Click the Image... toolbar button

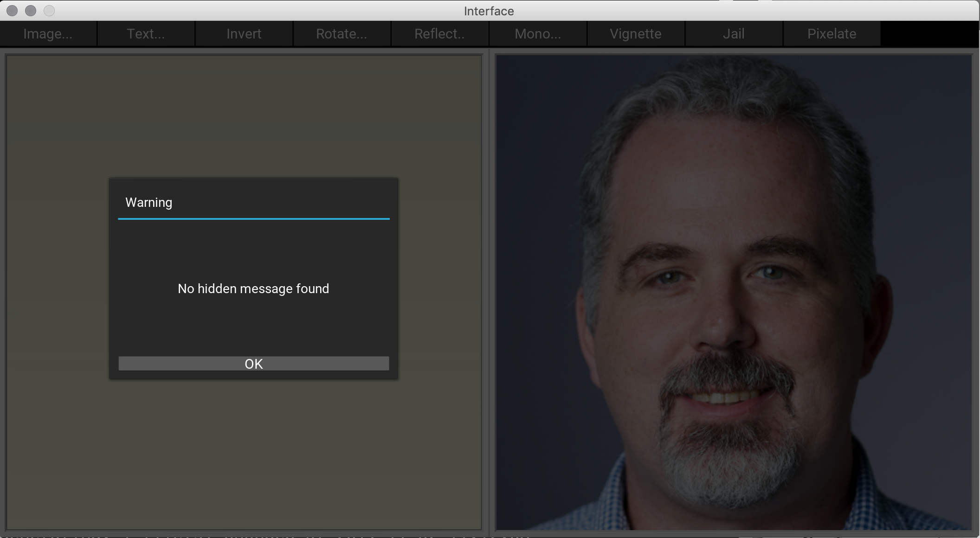[48, 34]
